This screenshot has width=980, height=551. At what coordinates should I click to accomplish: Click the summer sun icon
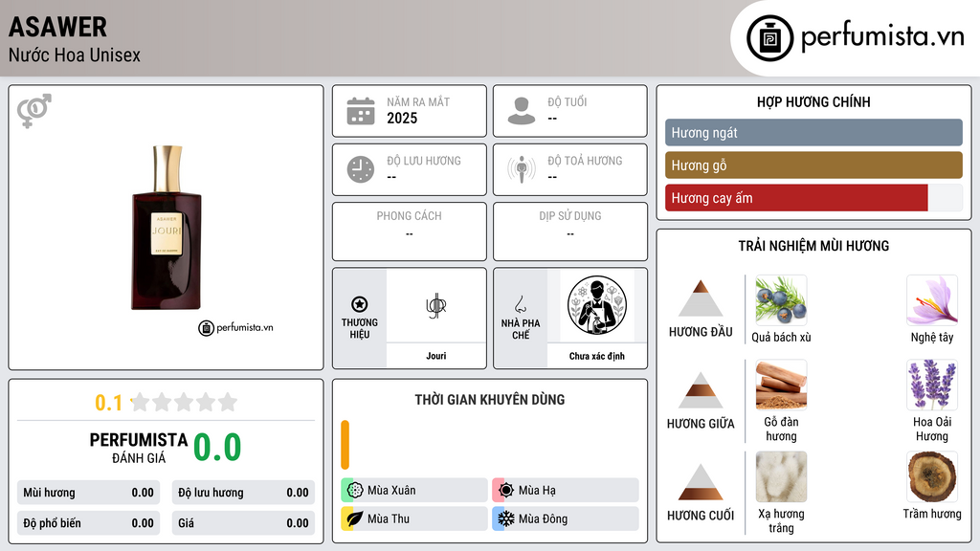(506, 491)
